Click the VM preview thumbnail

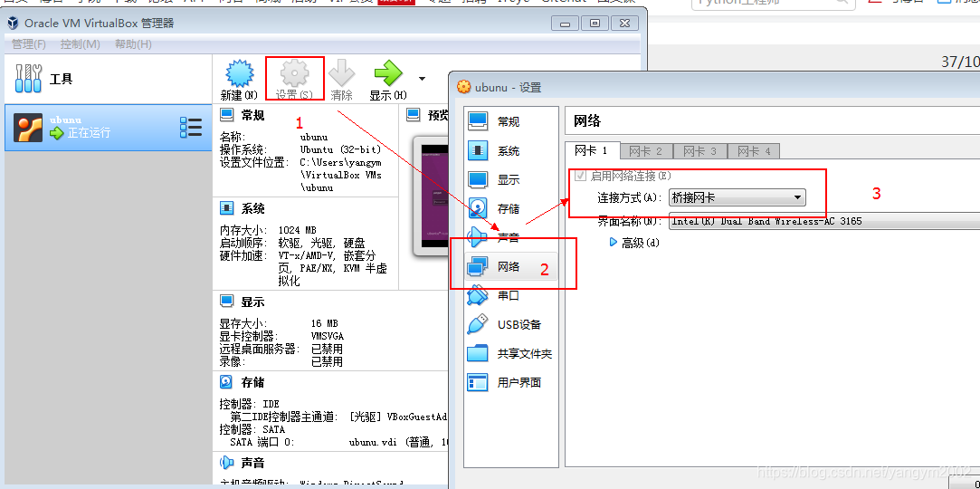[x=432, y=195]
